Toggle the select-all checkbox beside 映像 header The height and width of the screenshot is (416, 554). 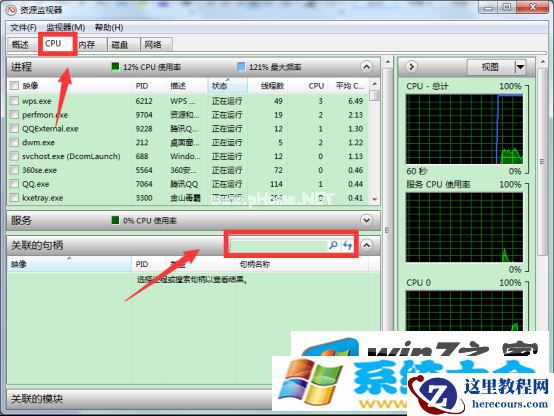tap(14, 86)
